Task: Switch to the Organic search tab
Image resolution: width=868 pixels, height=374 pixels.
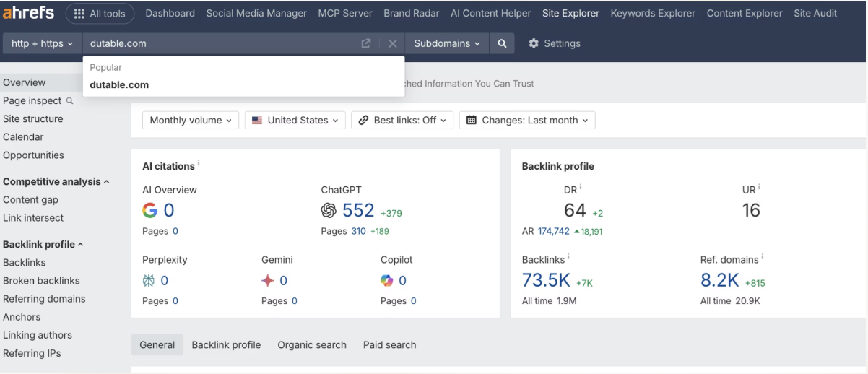Action: (312, 345)
